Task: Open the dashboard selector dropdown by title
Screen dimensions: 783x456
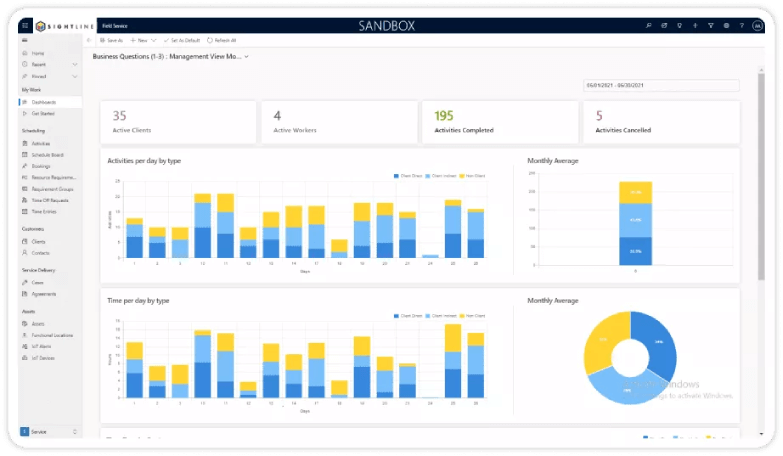Action: pos(170,56)
